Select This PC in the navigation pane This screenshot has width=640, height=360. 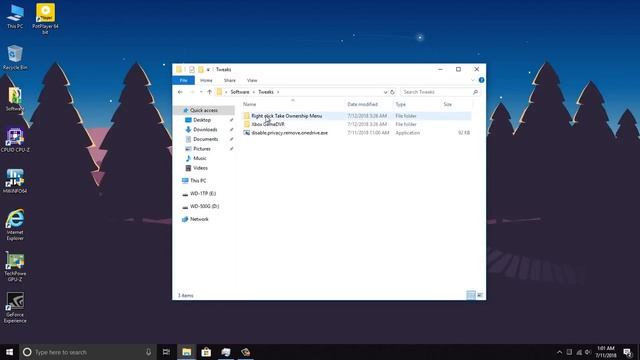(x=198, y=180)
